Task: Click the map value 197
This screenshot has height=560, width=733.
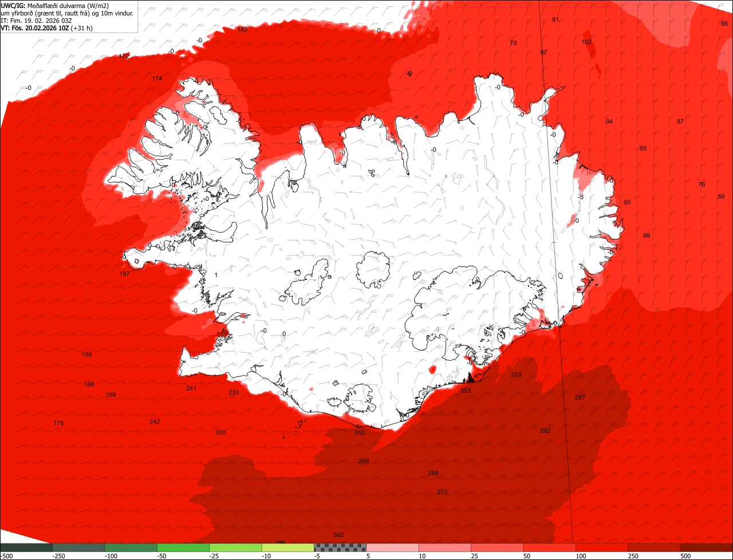Action: tap(124, 274)
